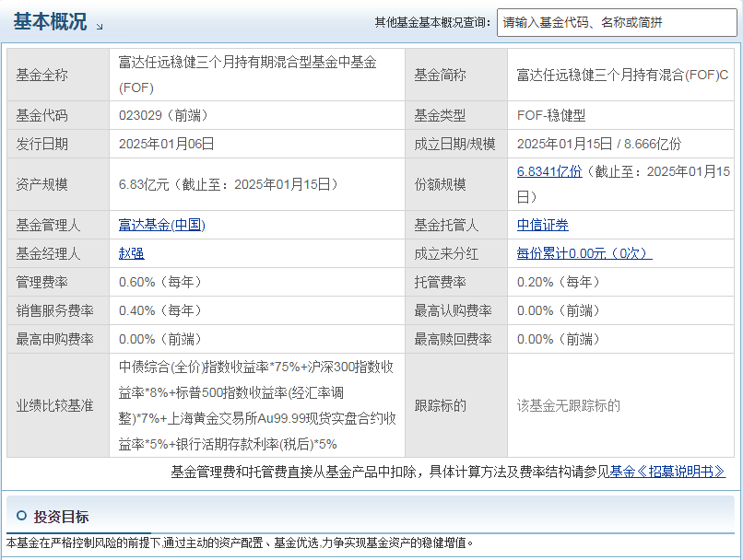Select the 其他基金基本概况查询 label

point(432,22)
